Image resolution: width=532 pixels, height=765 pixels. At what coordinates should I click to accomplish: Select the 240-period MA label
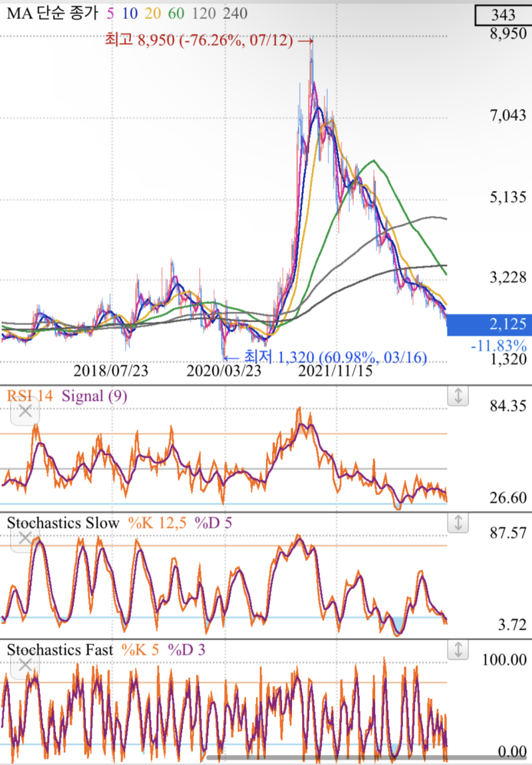(235, 13)
